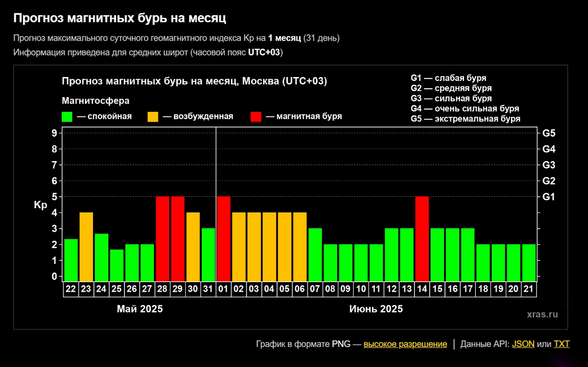
Task: Open the TXT API data link
Action: pos(562,344)
